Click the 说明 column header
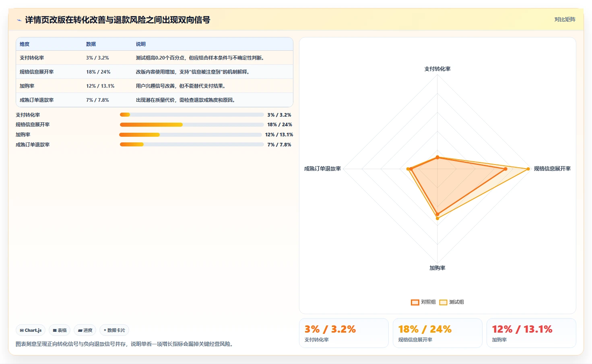This screenshot has width=592, height=364. (x=140, y=44)
